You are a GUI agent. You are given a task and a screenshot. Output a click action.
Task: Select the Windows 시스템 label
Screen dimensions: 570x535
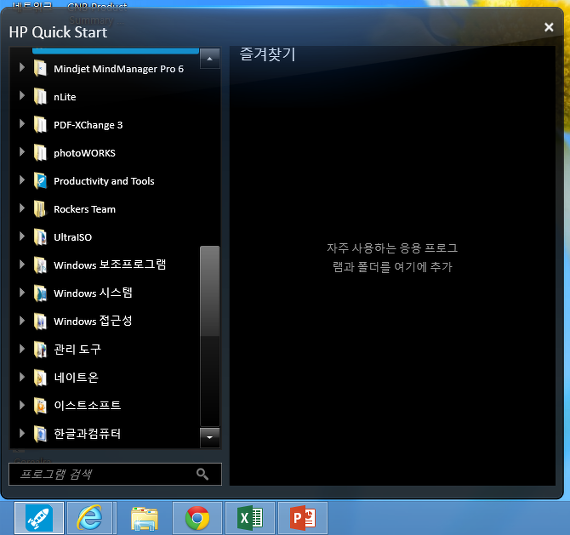click(x=93, y=293)
